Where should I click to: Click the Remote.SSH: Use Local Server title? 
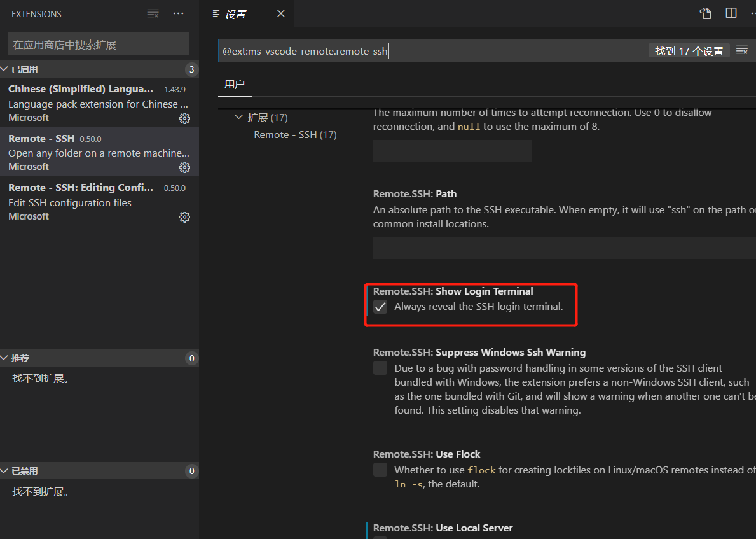[x=443, y=528]
